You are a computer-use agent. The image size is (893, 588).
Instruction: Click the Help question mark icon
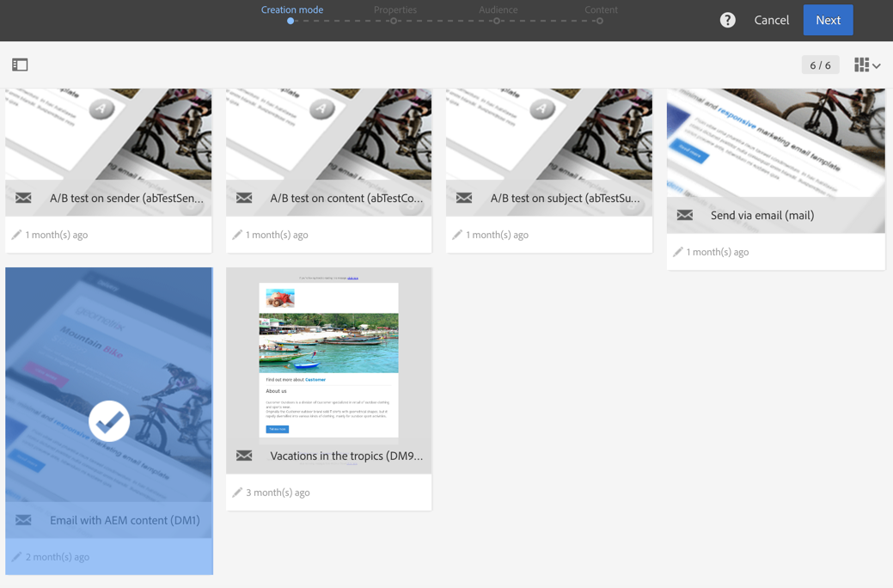[727, 19]
